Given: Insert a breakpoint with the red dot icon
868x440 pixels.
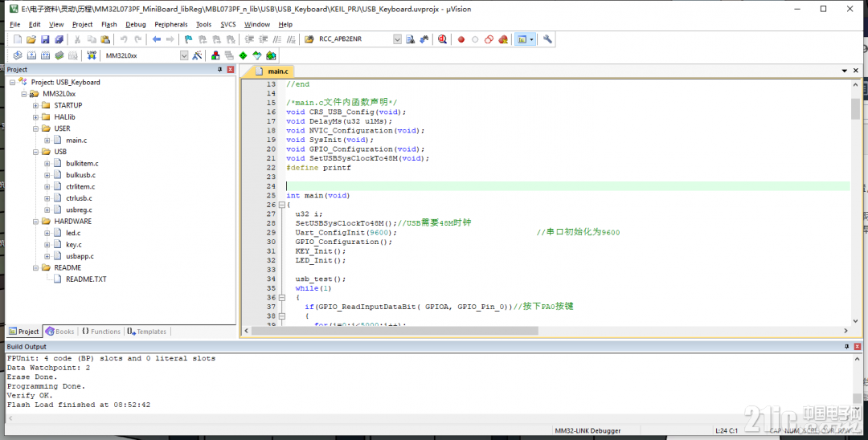Looking at the screenshot, I should (x=461, y=39).
